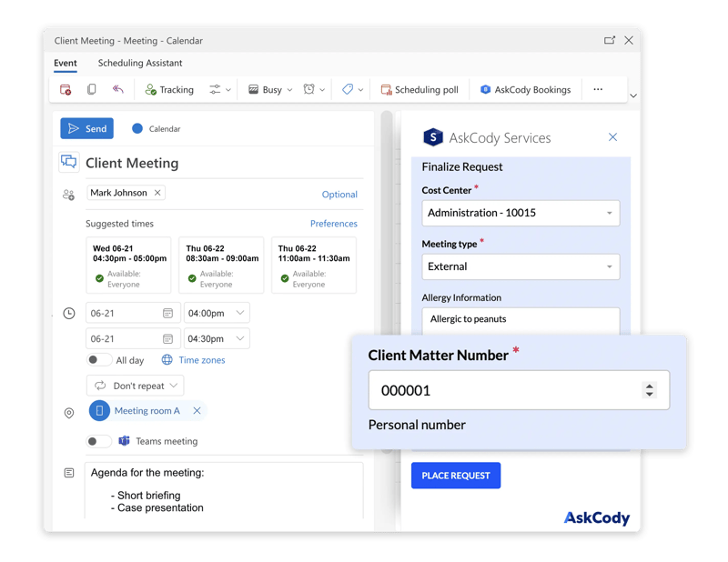Open the Meeting type dropdown

(521, 266)
